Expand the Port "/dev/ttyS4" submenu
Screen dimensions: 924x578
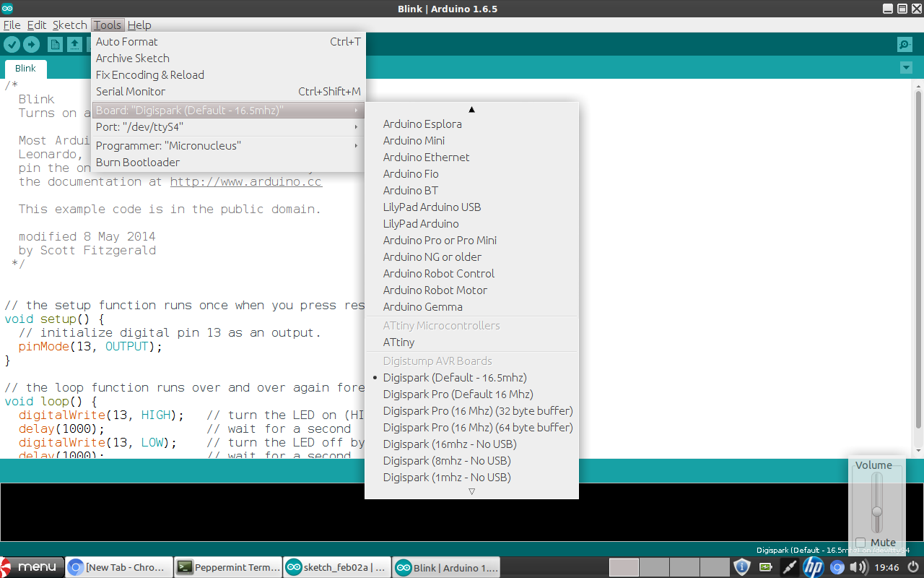(x=228, y=126)
